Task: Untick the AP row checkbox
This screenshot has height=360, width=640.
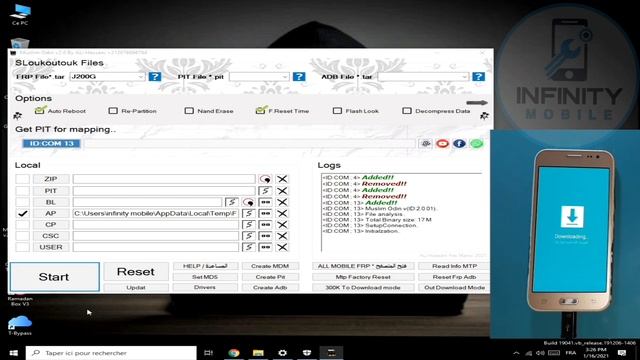Action: click(22, 213)
